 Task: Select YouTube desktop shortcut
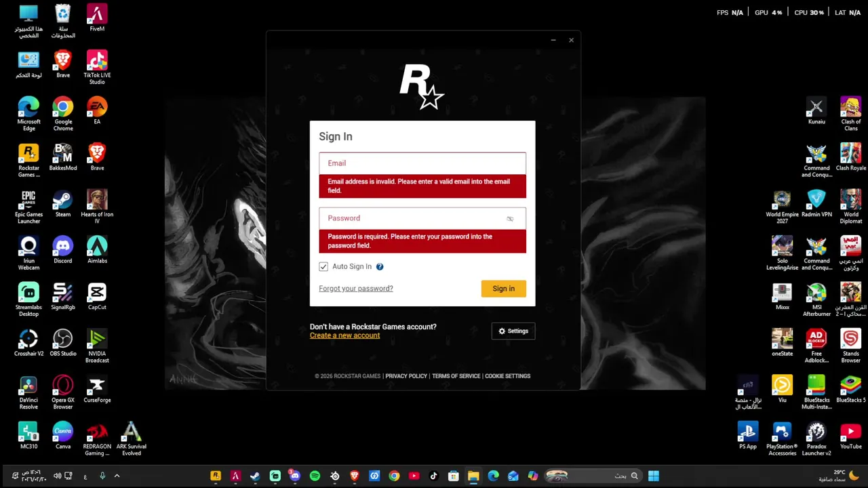[x=851, y=435]
